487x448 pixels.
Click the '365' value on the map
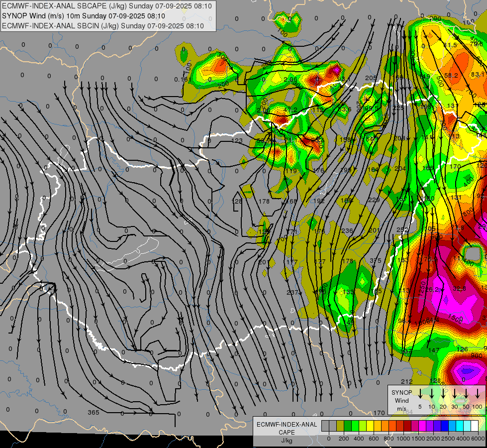tap(94, 413)
